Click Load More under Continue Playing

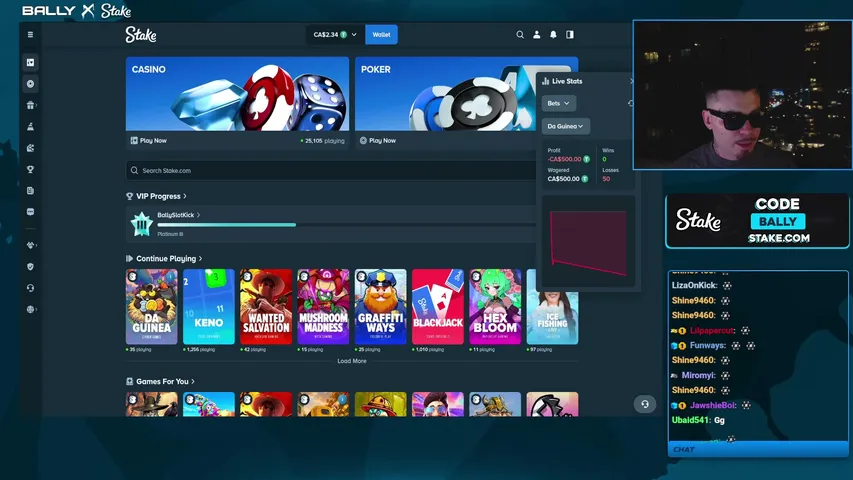[x=352, y=361]
